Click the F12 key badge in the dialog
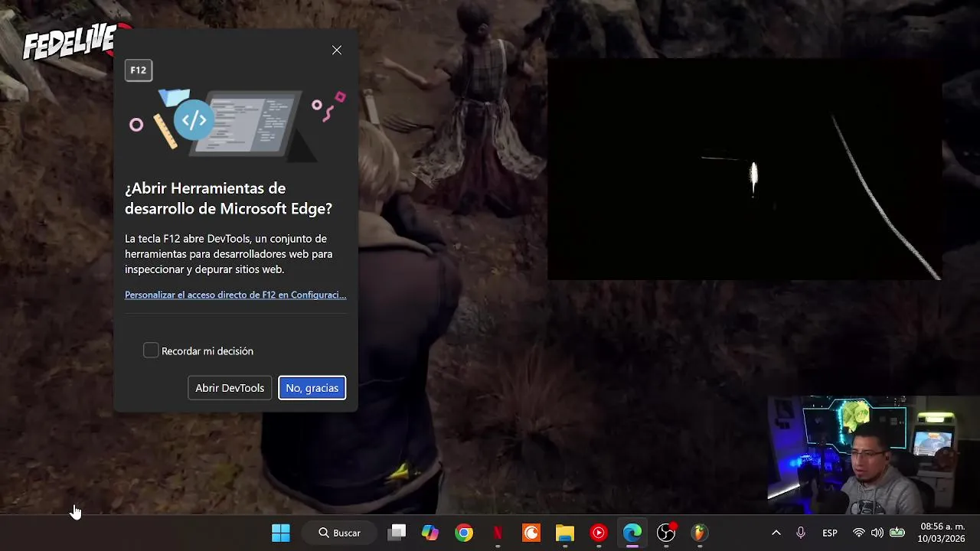The width and height of the screenshot is (980, 551). (139, 70)
